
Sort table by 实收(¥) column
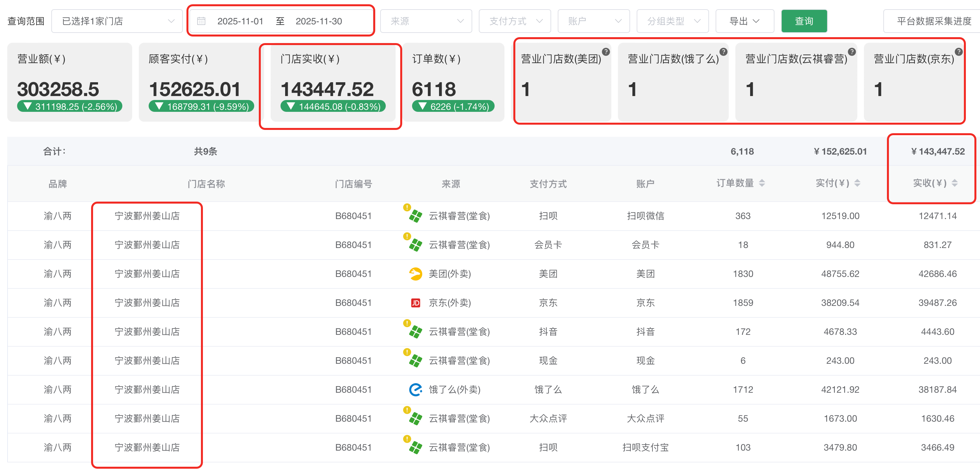pyautogui.click(x=954, y=184)
